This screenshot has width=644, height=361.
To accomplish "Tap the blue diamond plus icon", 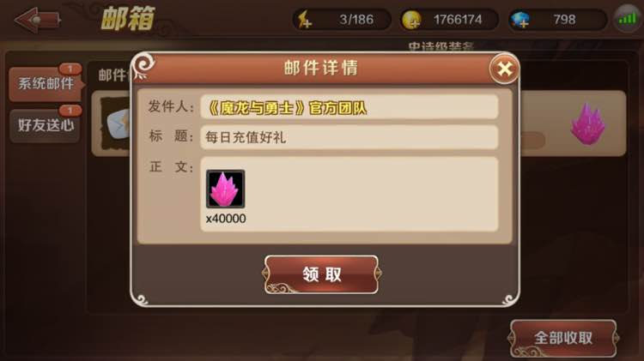I will click(519, 20).
